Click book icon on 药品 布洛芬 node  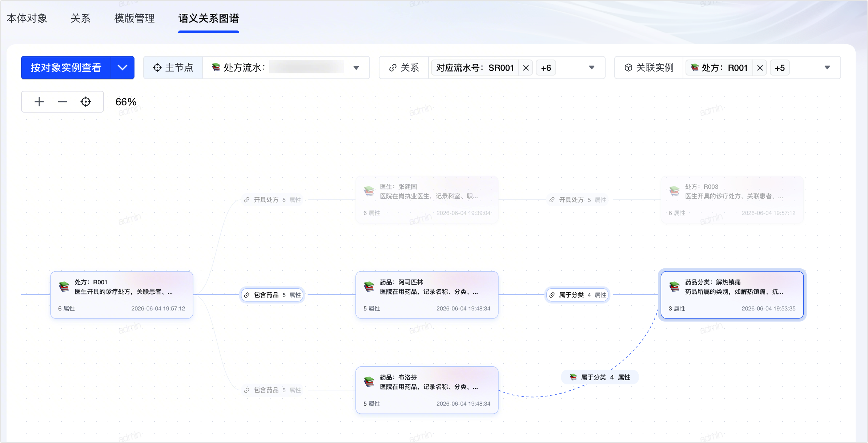[369, 382]
